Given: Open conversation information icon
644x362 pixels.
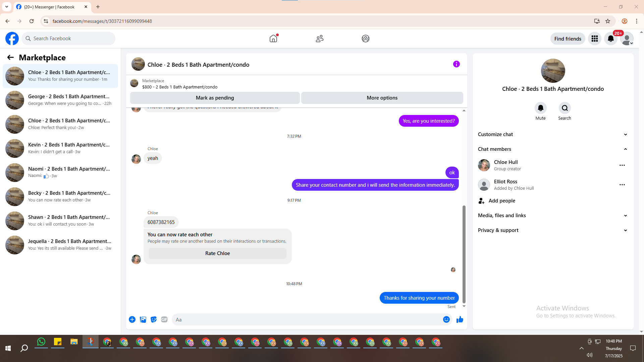Looking at the screenshot, I should point(457,64).
